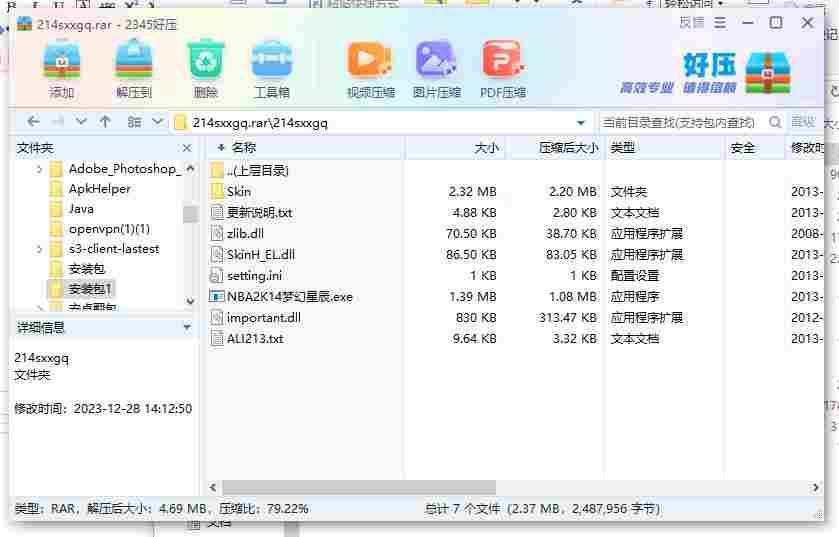
Task: Click the search magnifier icon
Action: 774,122
